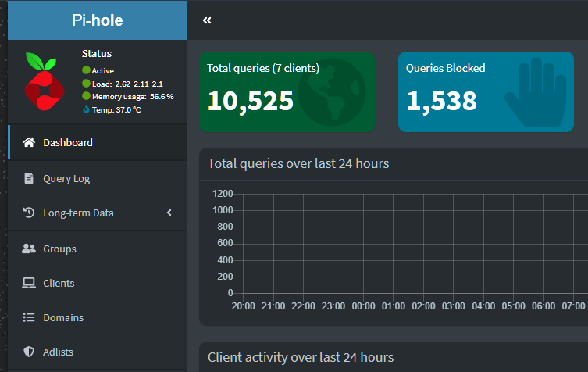Screen dimensions: 588x372
Task: Click the Pi-hole header title link
Action: point(98,20)
